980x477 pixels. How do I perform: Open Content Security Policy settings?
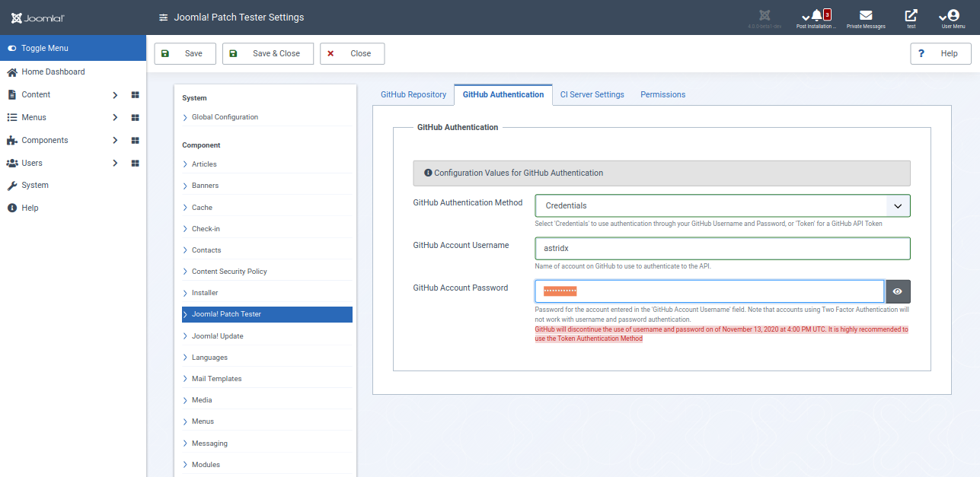267,271
